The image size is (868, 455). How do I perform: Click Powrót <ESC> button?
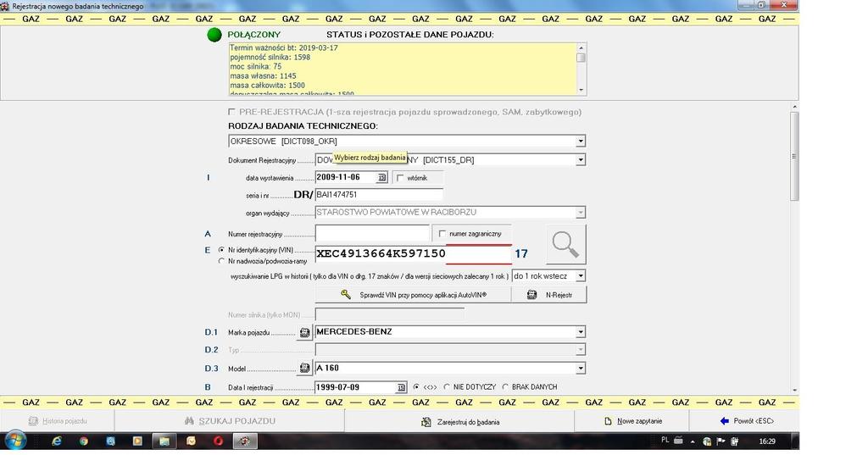[745, 422]
